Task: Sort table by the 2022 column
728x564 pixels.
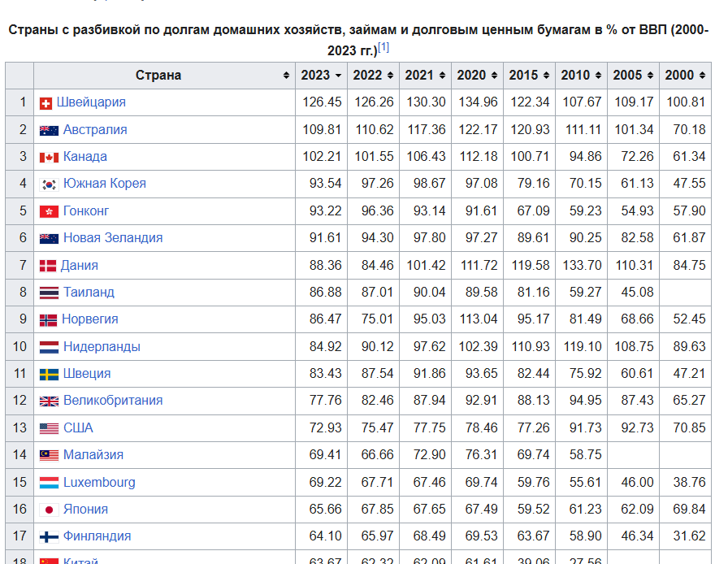Action: pos(373,76)
